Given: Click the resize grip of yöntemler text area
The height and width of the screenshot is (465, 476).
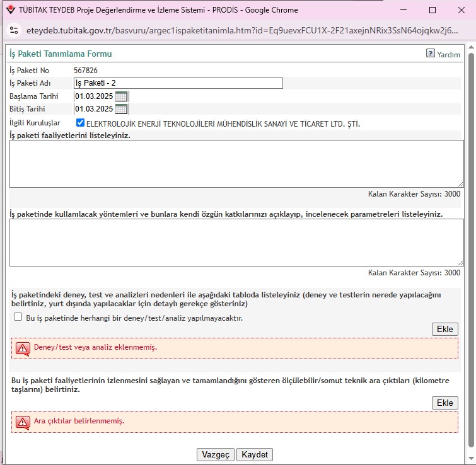Looking at the screenshot, I should click(460, 263).
